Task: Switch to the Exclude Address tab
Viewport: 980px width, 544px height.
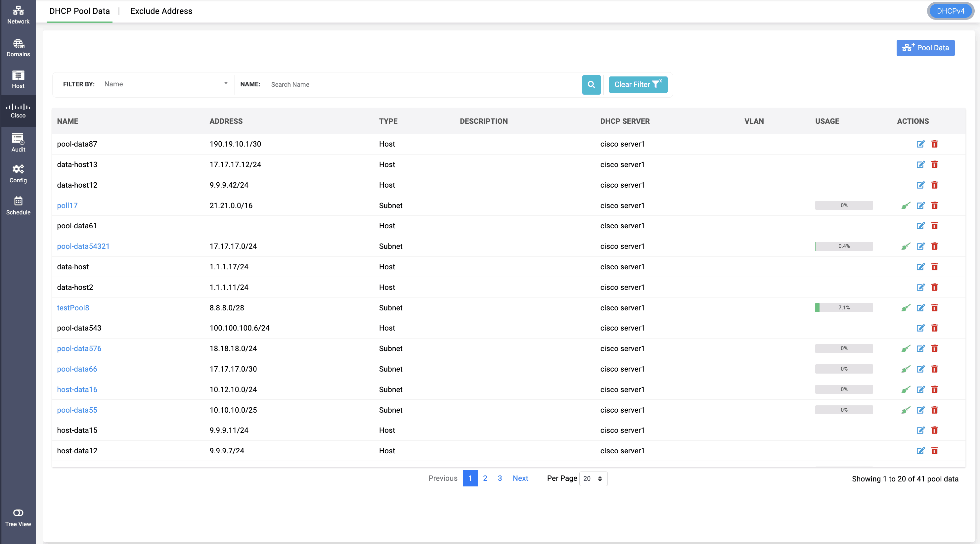Action: pyautogui.click(x=161, y=11)
